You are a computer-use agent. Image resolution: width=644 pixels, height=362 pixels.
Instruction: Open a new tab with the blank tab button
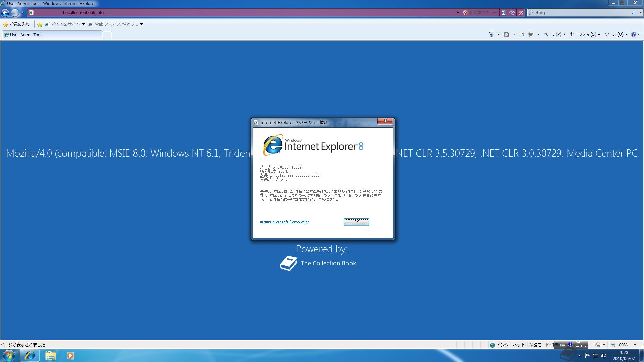pos(107,35)
